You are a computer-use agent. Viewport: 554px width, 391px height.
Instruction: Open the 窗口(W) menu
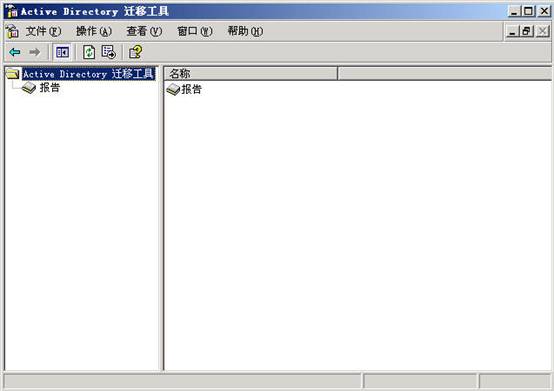tap(195, 31)
